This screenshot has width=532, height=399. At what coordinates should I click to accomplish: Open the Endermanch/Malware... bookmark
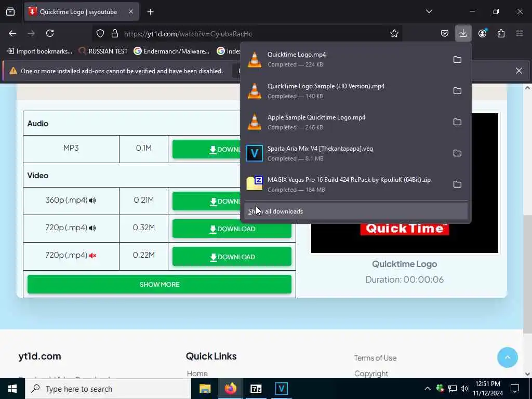pos(171,51)
